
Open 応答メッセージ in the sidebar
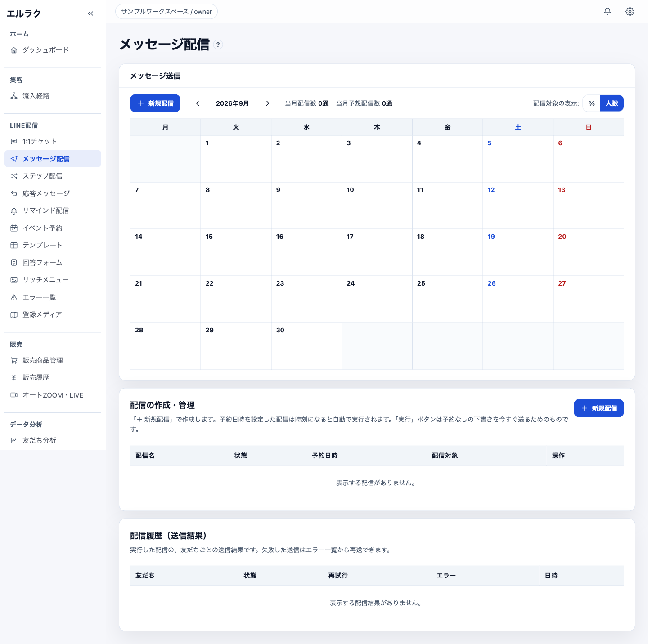(53, 193)
